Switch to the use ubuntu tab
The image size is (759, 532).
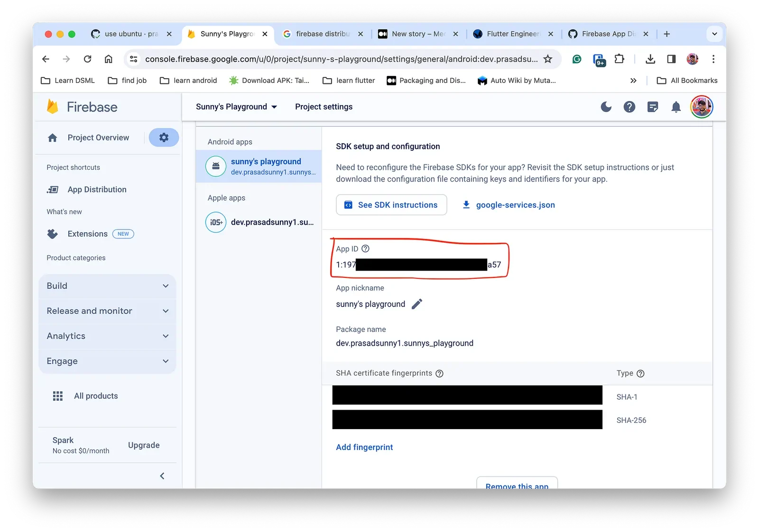point(130,34)
